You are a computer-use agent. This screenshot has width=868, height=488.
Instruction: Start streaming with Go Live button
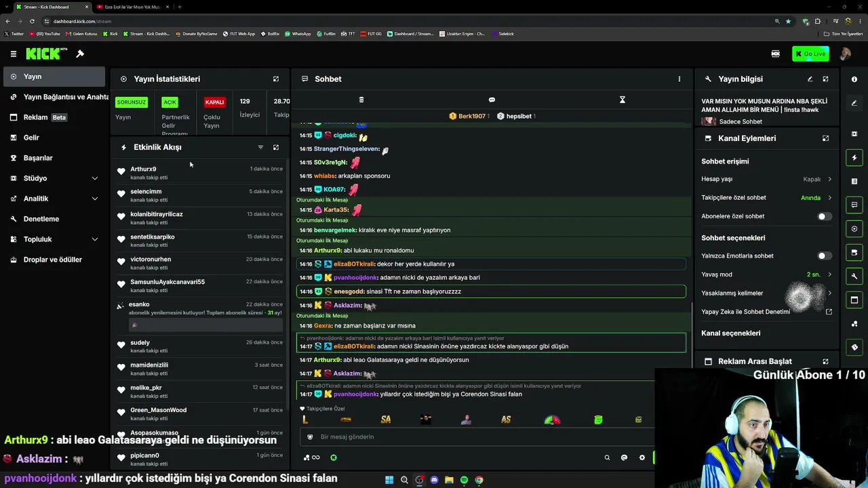tap(810, 54)
